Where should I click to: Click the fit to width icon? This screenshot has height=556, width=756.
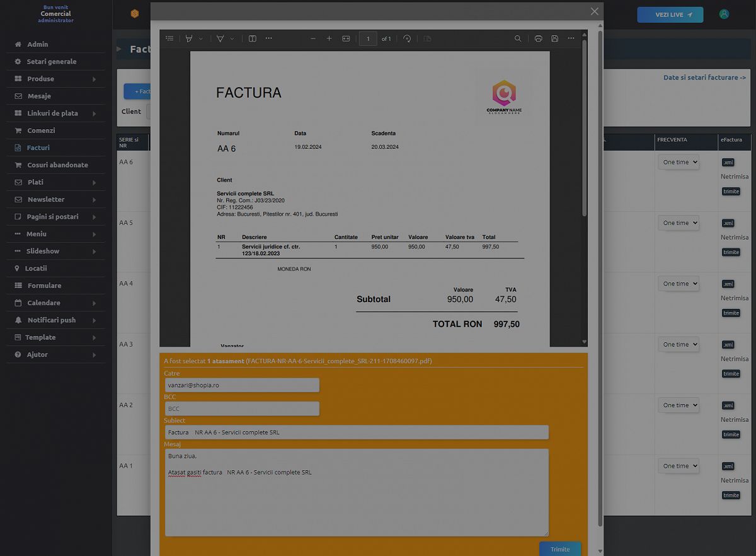[346, 38]
